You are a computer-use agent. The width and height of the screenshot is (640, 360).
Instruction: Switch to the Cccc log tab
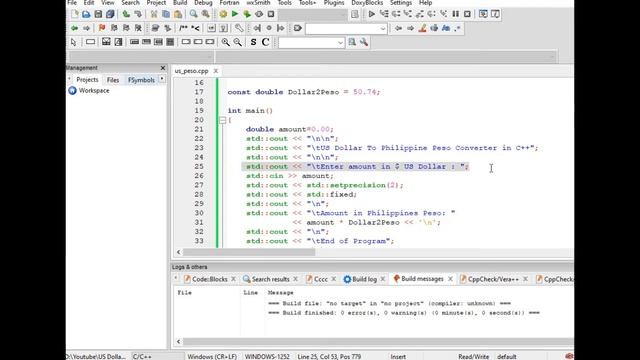[320, 279]
